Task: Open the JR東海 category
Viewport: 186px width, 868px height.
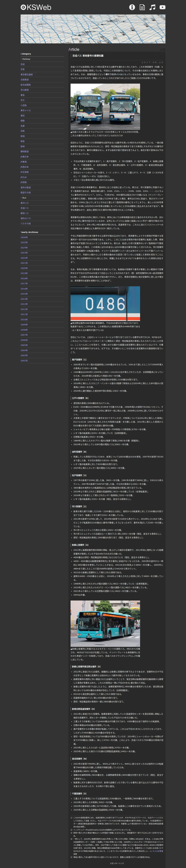Action: 24,162
